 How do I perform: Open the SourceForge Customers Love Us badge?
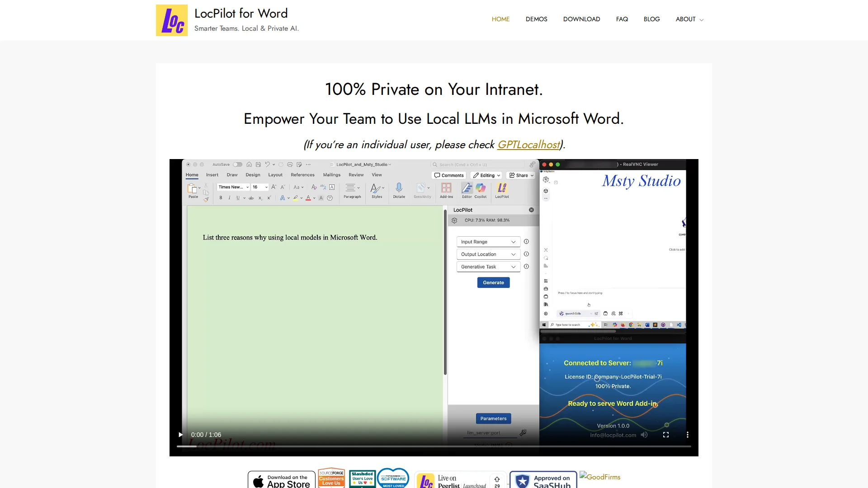tap(331, 478)
